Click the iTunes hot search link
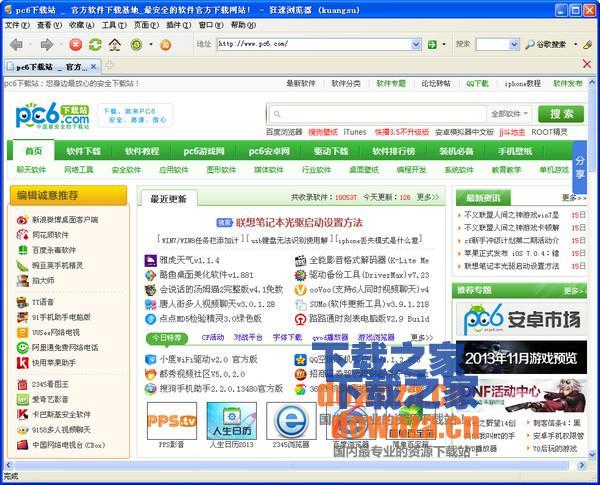The width and height of the screenshot is (600, 485). click(x=355, y=132)
